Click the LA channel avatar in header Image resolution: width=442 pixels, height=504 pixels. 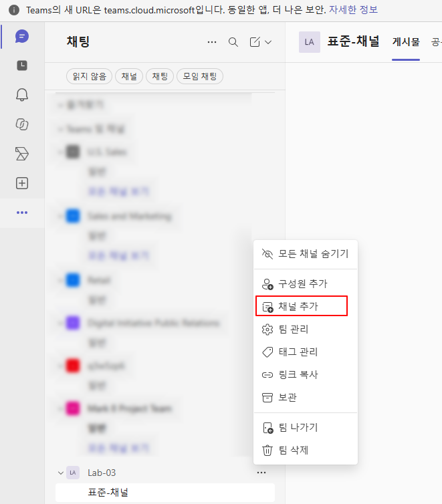tap(309, 42)
